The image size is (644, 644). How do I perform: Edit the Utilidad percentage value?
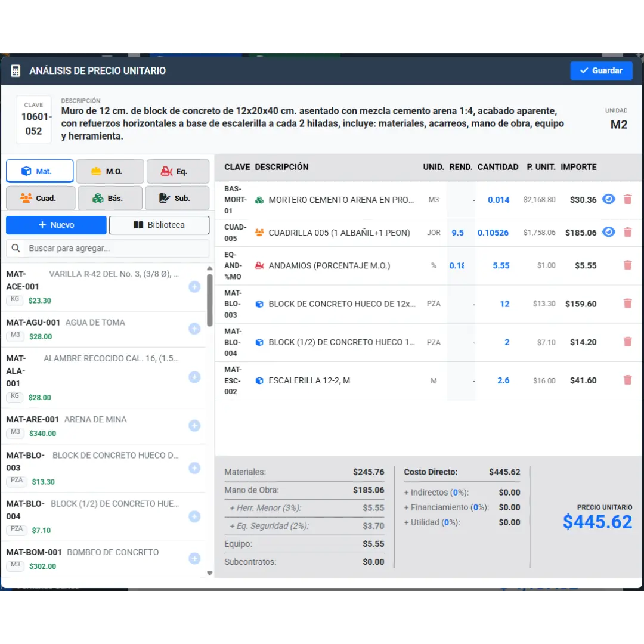click(x=447, y=522)
